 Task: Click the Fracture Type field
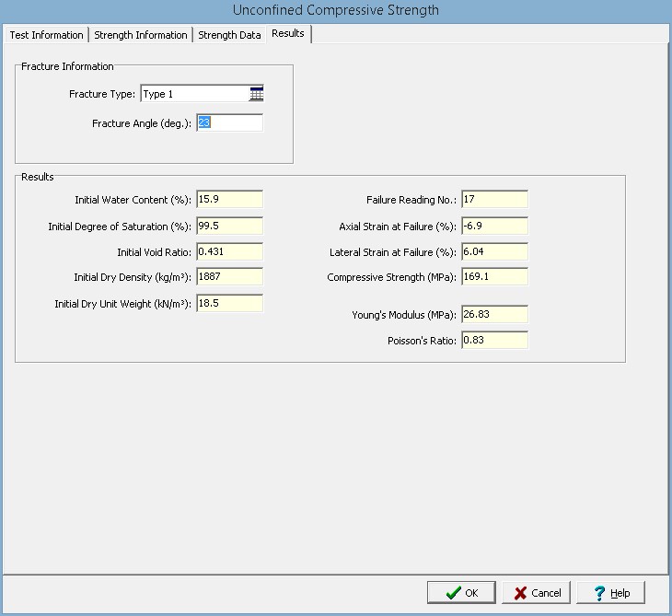(x=193, y=94)
